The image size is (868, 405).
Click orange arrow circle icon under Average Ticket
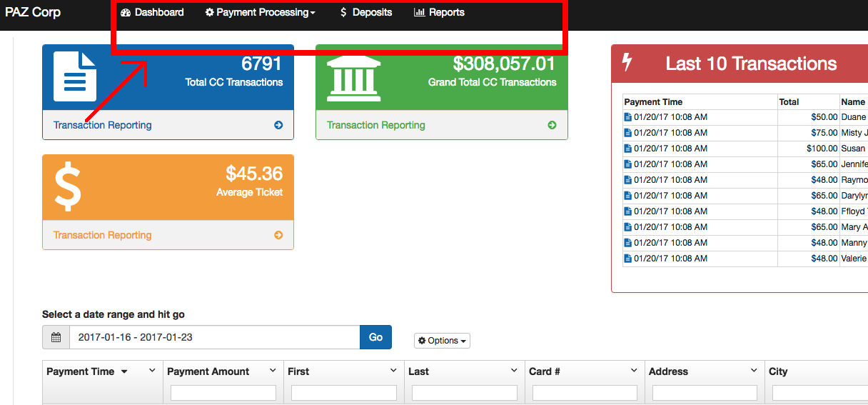tap(278, 235)
